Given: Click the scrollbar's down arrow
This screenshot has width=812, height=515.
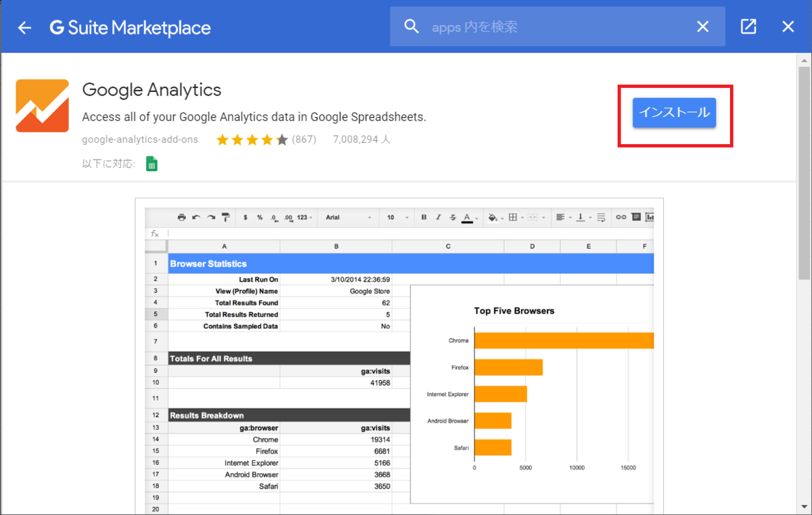Looking at the screenshot, I should click(x=804, y=509).
